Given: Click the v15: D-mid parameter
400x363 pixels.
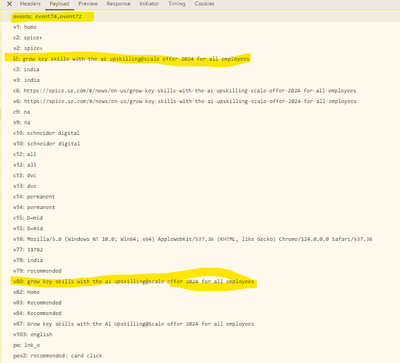Looking at the screenshot, I should point(28,229).
